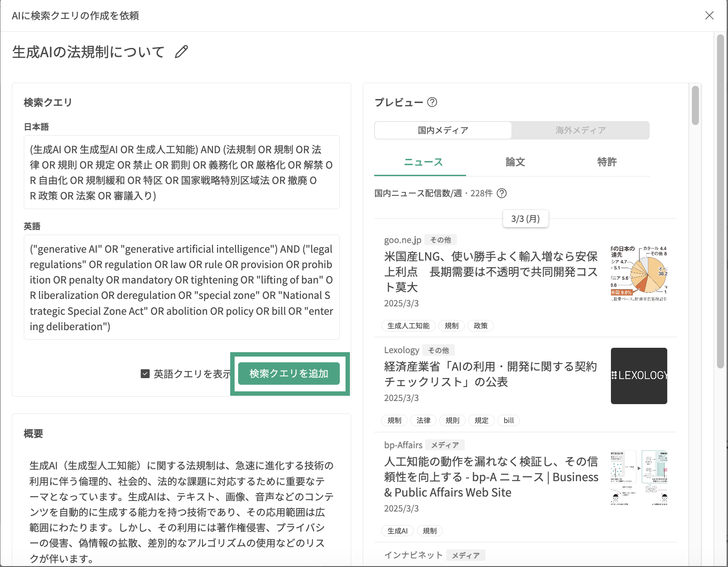Click the pencil edit icon beside the title
Viewport: 728px width, 567px height.
coord(181,52)
